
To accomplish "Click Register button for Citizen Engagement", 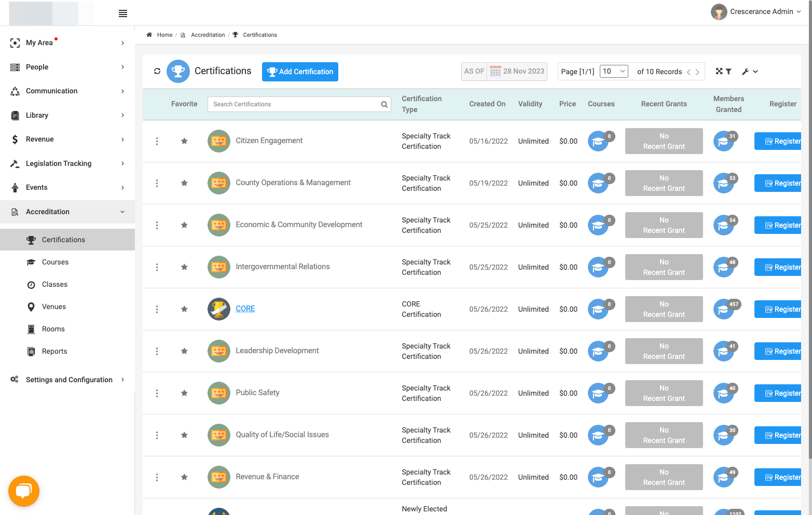I will click(x=778, y=141).
